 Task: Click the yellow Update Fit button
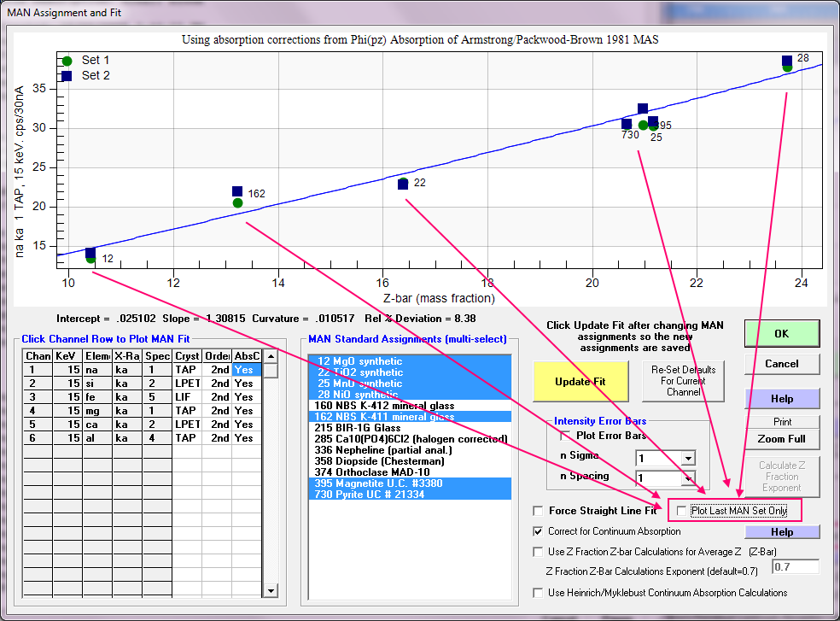(x=579, y=381)
